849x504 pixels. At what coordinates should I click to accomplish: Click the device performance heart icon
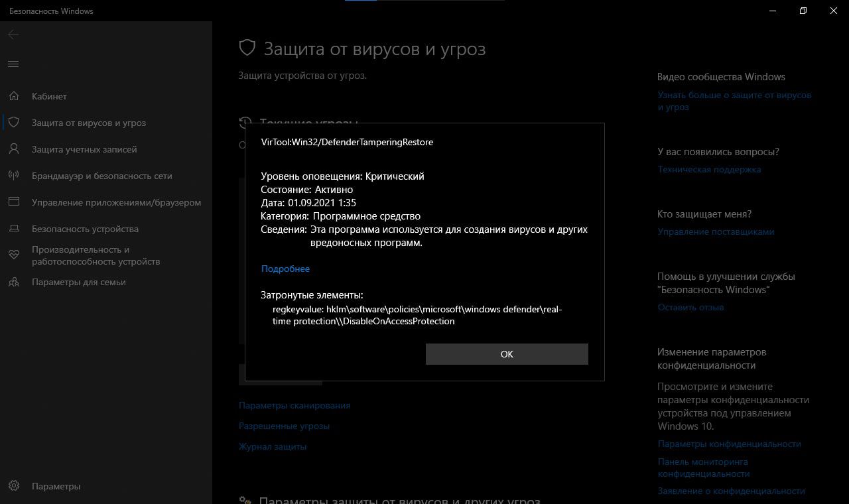pyautogui.click(x=14, y=255)
